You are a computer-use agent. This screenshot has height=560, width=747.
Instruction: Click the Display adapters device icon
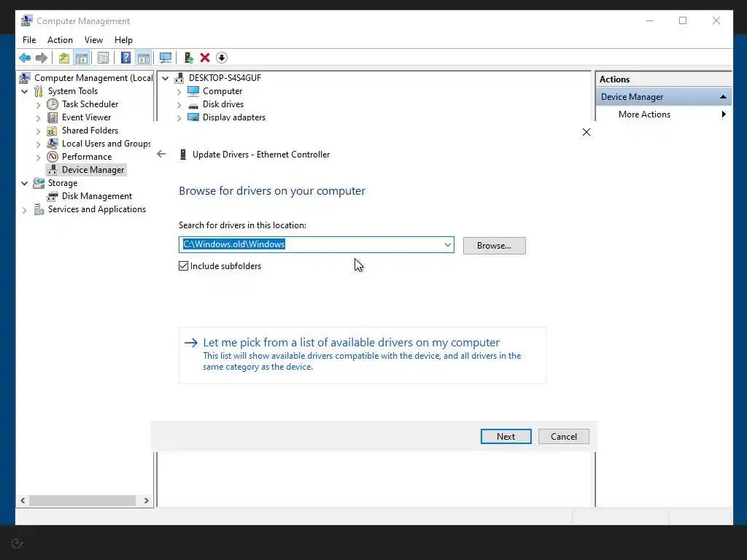click(193, 117)
